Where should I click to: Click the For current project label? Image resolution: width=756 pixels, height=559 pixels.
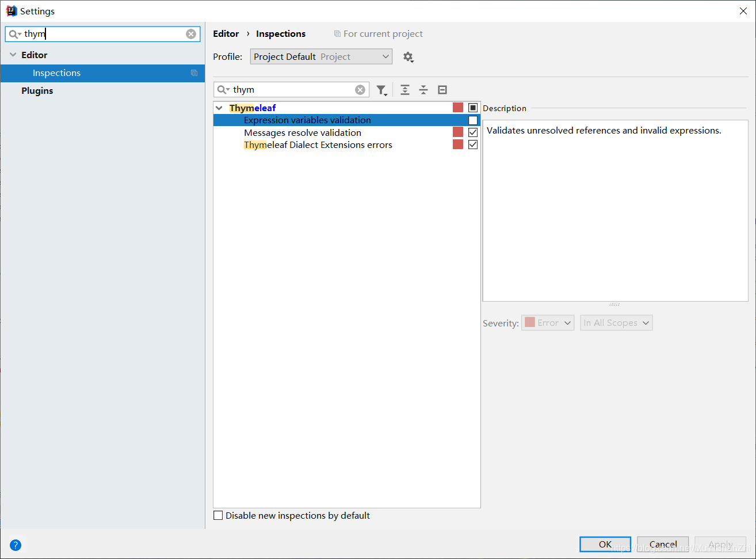(383, 34)
